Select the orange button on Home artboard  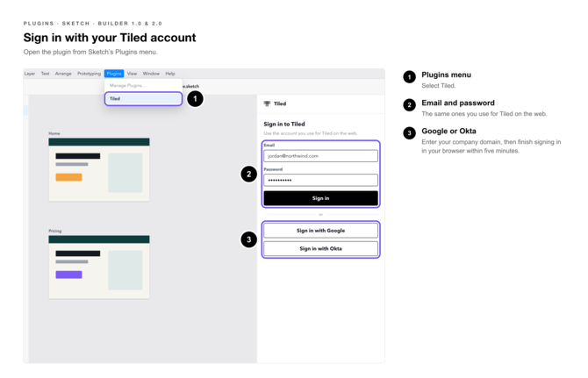(x=68, y=177)
